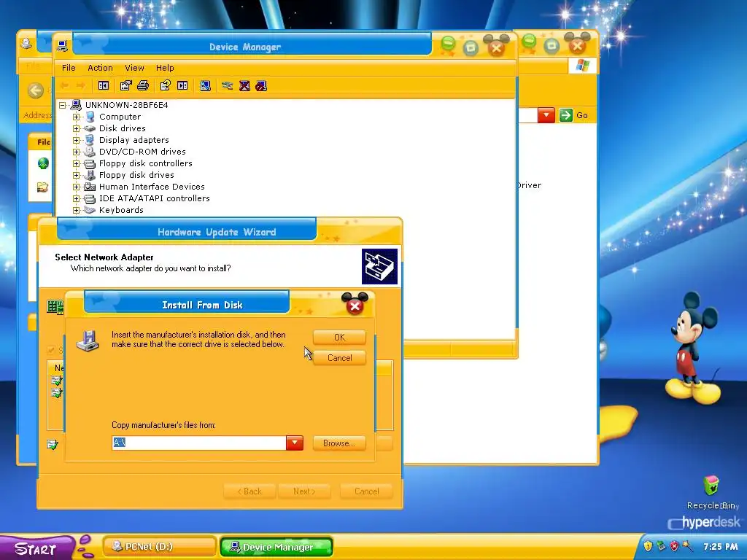The width and height of the screenshot is (747, 560).
Task: Click the Display adapters monitor icon
Action: [x=90, y=140]
